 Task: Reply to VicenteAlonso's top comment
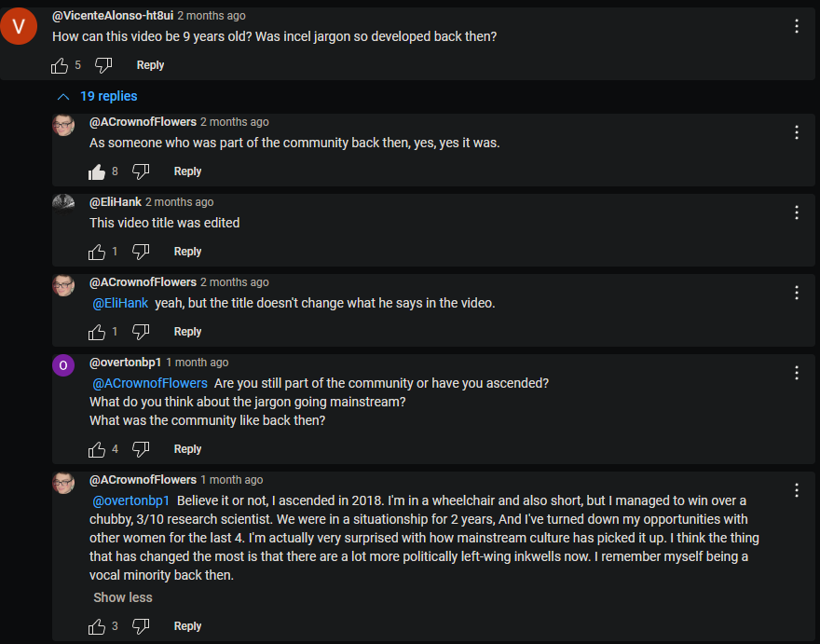click(150, 65)
